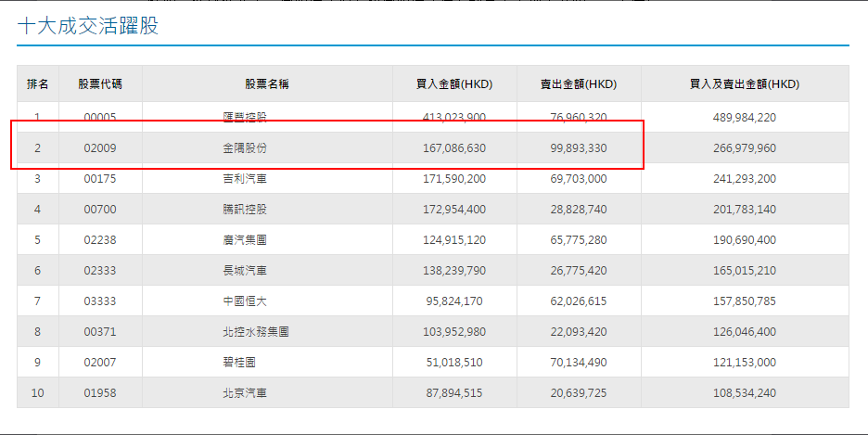The height and width of the screenshot is (435, 868).
Task: Select stock name 北京汽車
Action: [x=245, y=393]
